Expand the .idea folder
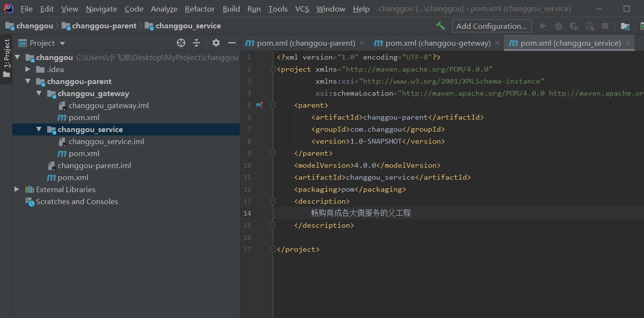This screenshot has height=318, width=644. [28, 69]
